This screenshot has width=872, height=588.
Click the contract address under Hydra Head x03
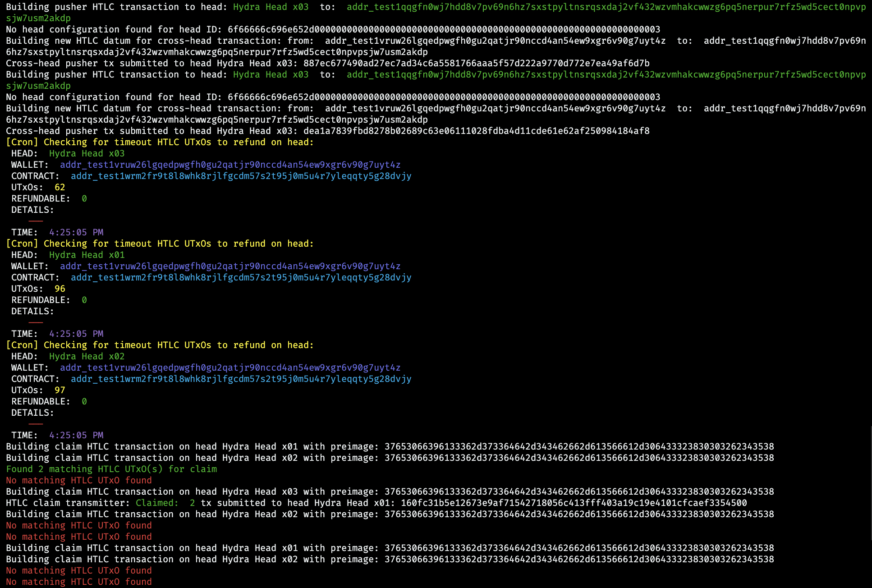pos(241,176)
